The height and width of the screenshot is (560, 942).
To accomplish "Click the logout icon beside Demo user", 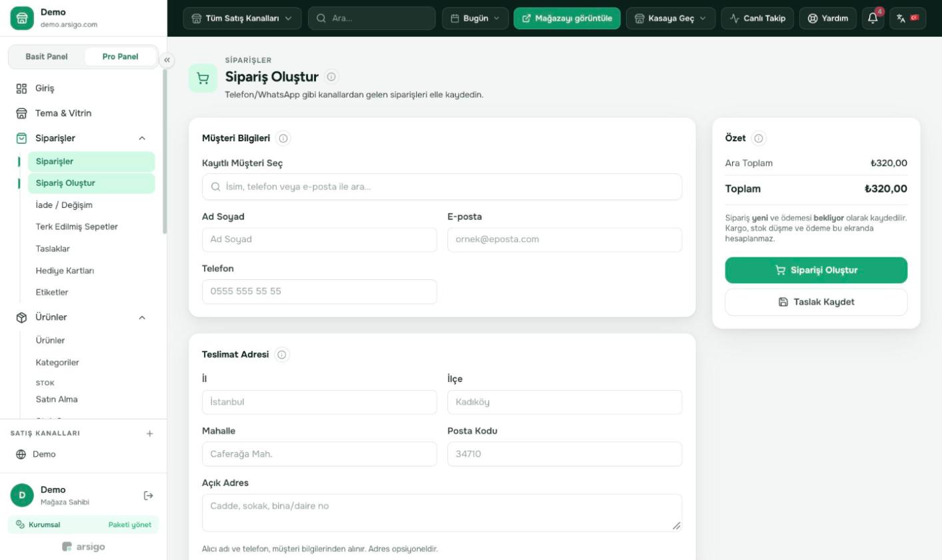I will click(149, 495).
